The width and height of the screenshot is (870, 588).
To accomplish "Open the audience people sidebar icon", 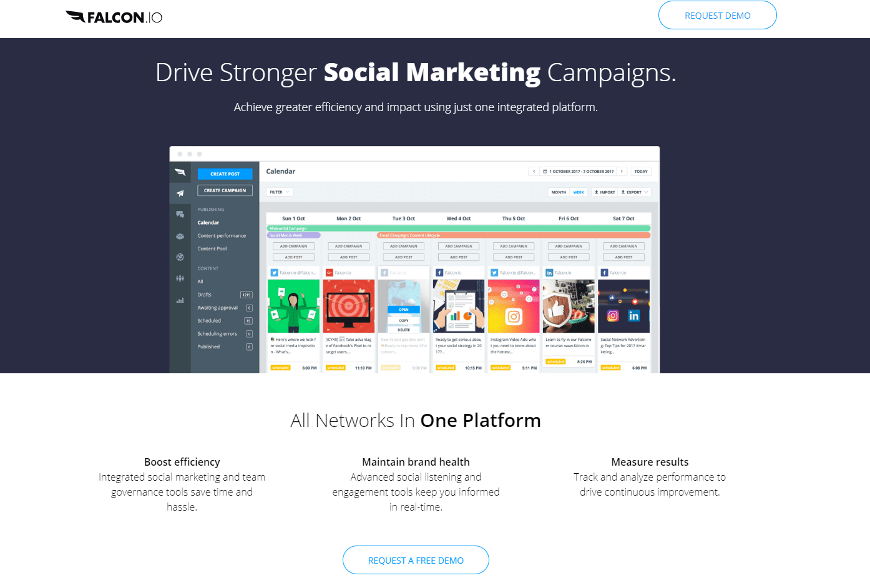I will point(180,278).
